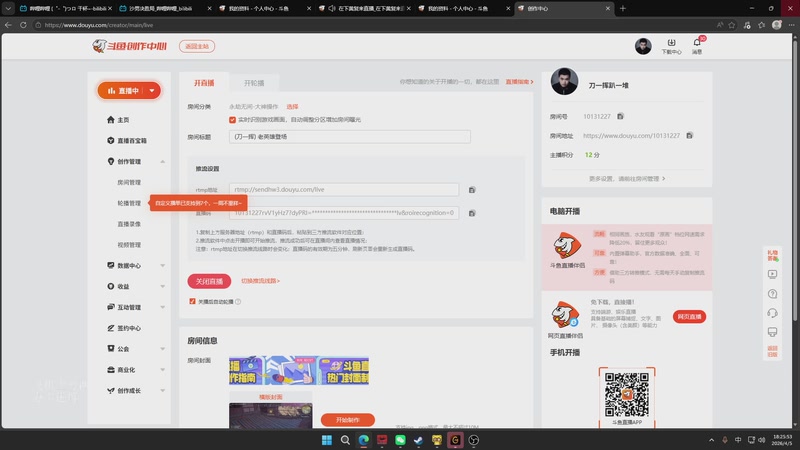Click the video tutorial floating icon
Viewport: 800px width, 450px height.
point(772,274)
